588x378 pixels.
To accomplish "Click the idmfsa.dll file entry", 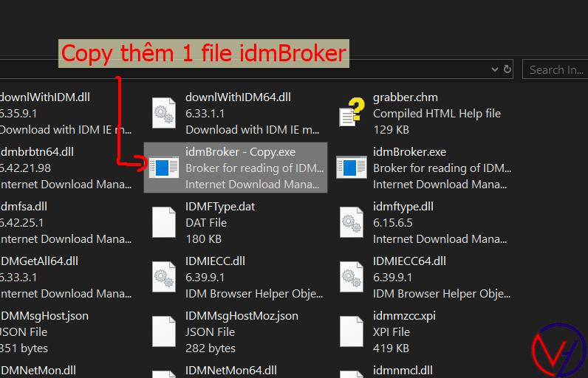I will click(24, 207).
